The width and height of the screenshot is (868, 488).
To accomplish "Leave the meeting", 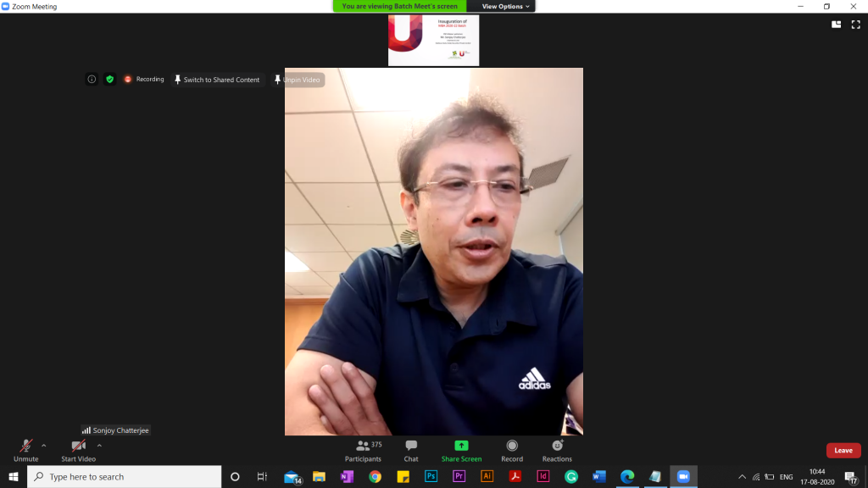I will point(843,451).
